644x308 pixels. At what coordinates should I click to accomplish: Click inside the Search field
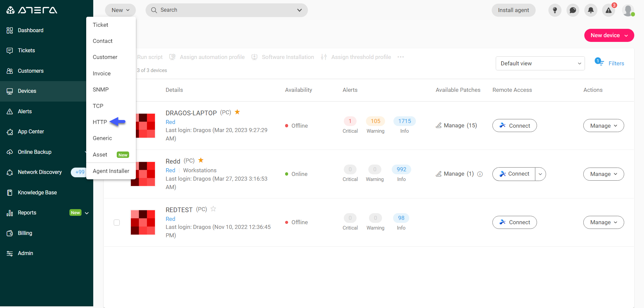(226, 10)
